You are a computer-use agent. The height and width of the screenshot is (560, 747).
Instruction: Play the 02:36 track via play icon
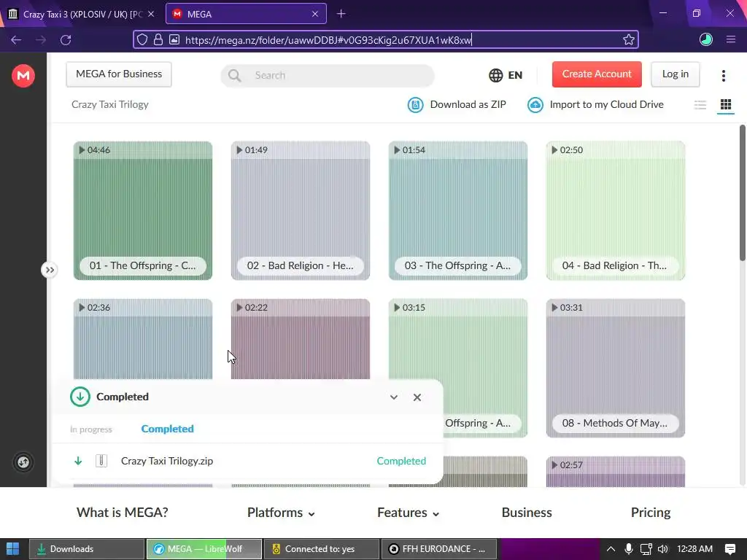coord(82,308)
